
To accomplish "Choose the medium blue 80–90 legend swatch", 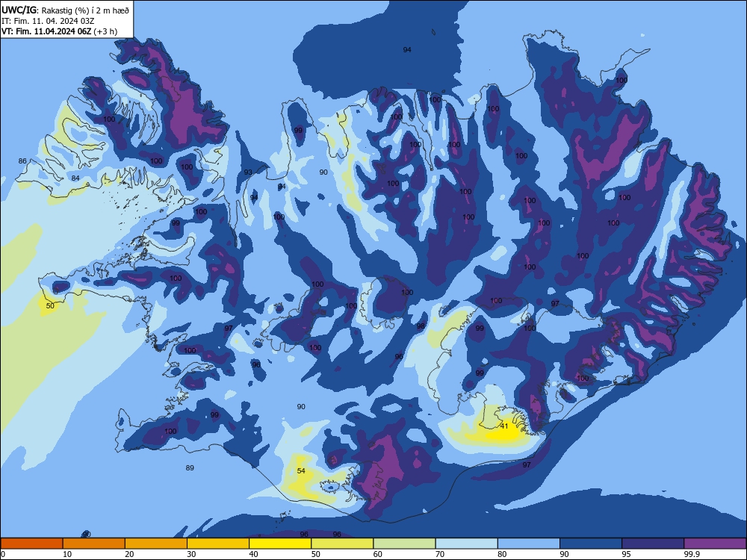I will [529, 544].
